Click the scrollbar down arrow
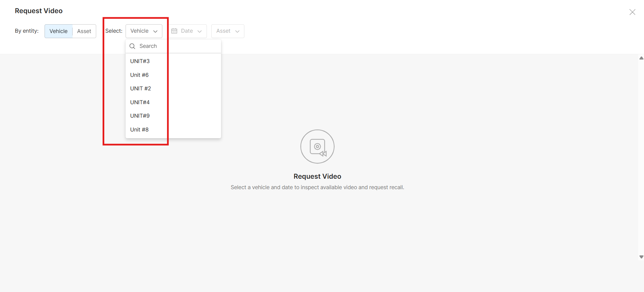The image size is (644, 292). click(x=641, y=257)
